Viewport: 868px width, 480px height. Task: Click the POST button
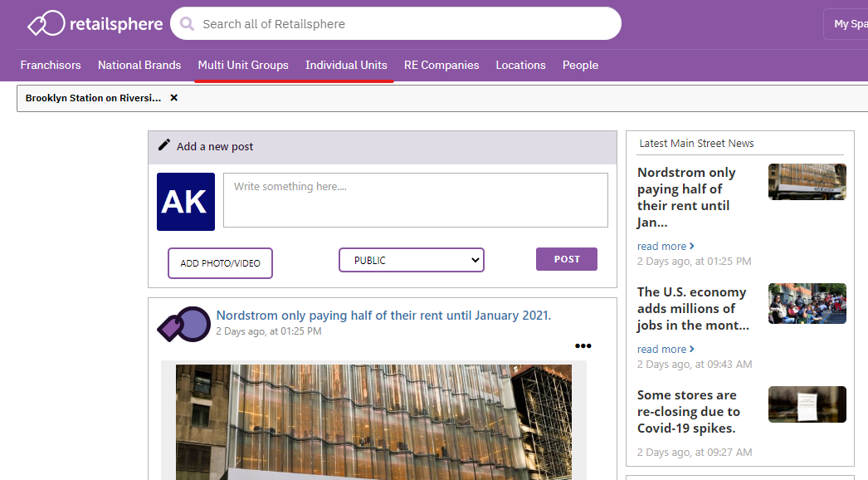coord(566,259)
